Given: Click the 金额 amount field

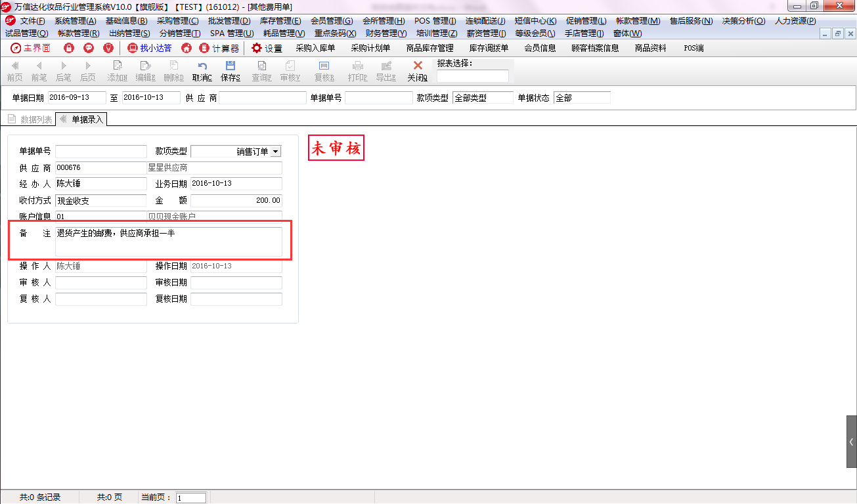Looking at the screenshot, I should click(236, 200).
